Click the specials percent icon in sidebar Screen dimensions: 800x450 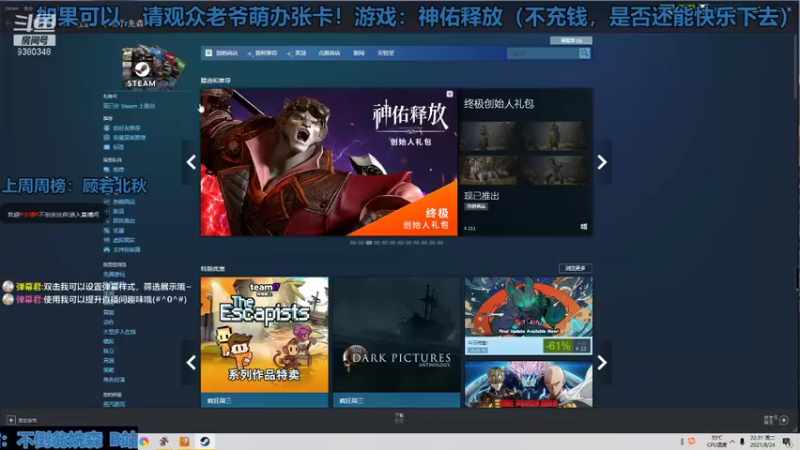(106, 231)
